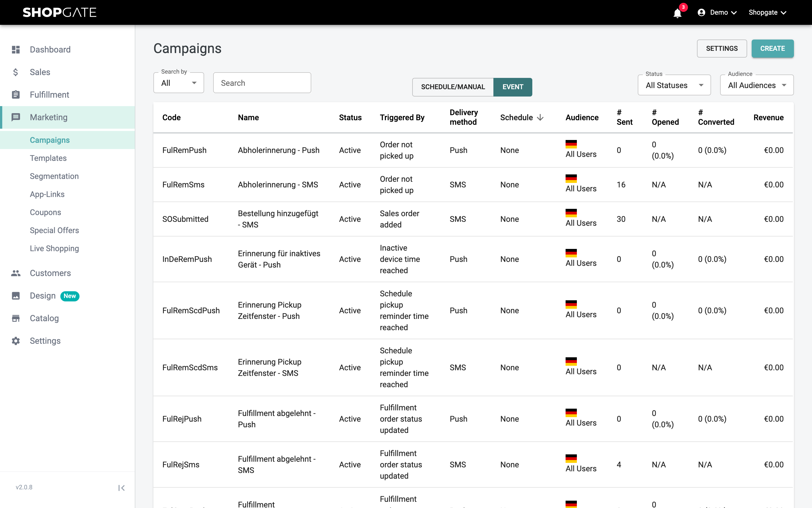Click InDeRemPush campaign code
Screen dimensions: 812x508
tap(187, 259)
